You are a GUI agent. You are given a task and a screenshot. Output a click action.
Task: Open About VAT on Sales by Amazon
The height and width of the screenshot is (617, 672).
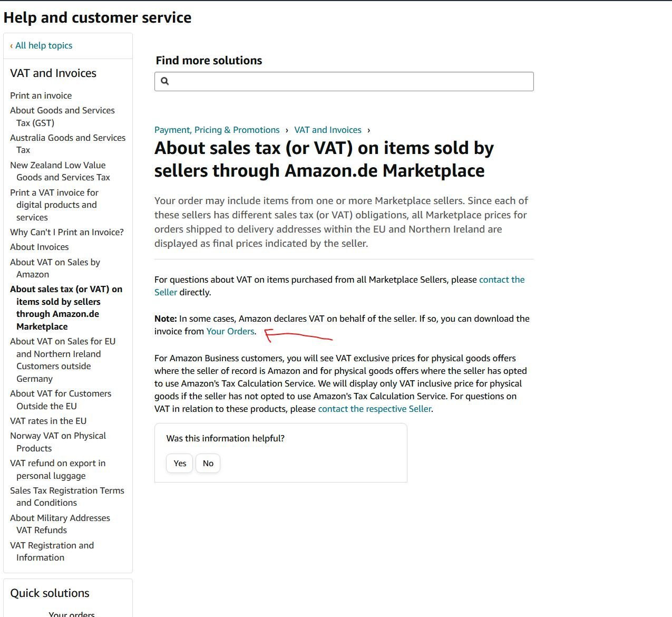[x=55, y=268]
